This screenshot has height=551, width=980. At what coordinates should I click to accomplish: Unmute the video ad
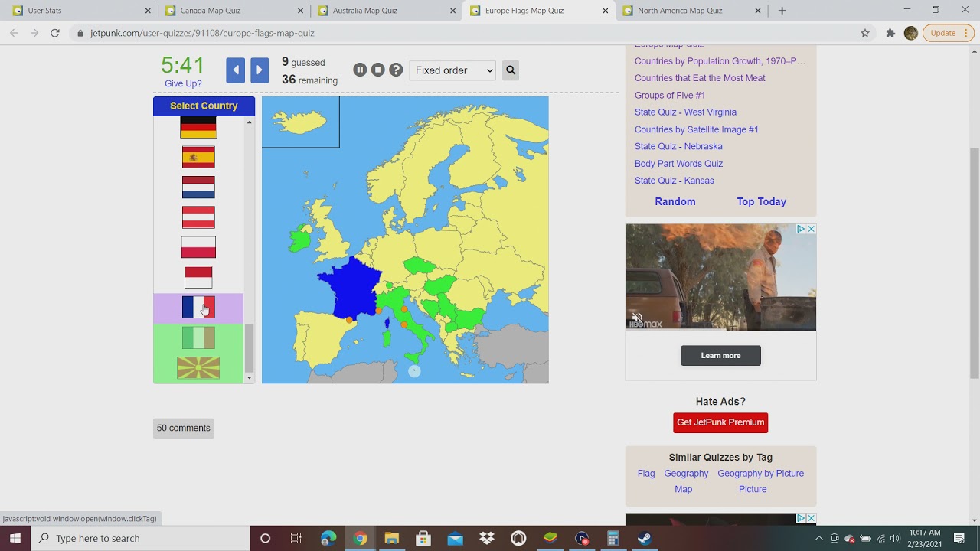tap(637, 318)
